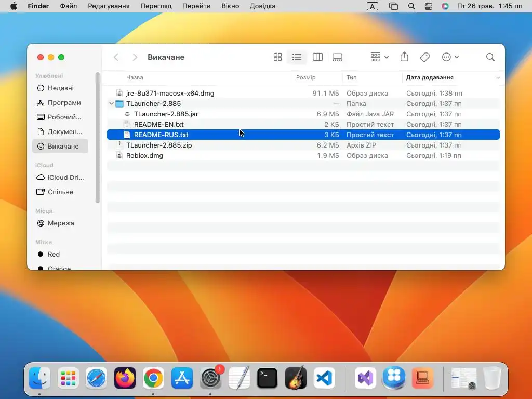Open Недавні in the sidebar
This screenshot has width=532, height=399.
[x=60, y=88]
